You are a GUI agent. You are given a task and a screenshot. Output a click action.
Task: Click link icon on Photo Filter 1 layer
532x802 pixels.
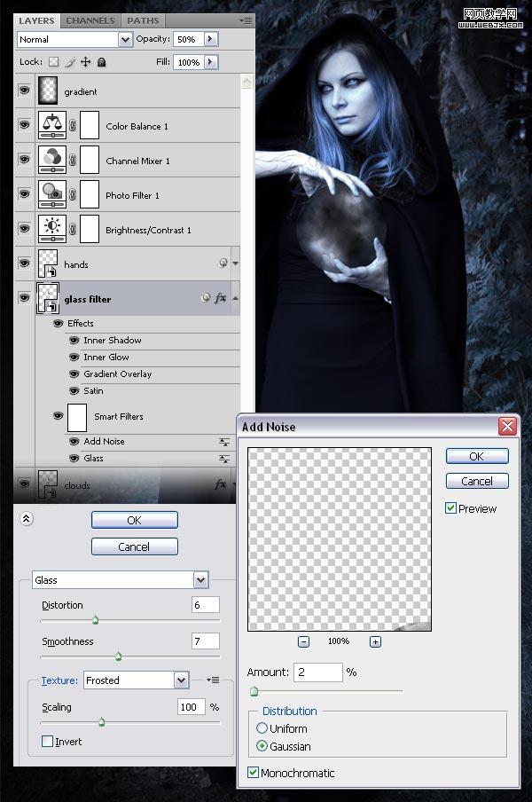[x=73, y=195]
